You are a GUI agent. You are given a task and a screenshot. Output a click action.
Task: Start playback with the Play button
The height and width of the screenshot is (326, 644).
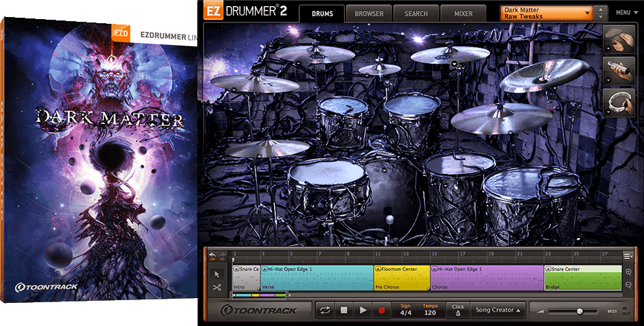[x=363, y=310]
